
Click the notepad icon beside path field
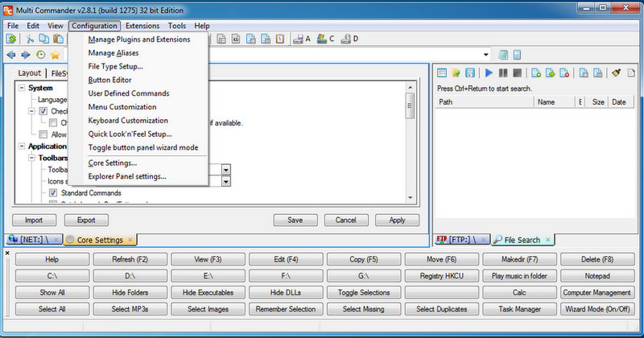tap(503, 55)
